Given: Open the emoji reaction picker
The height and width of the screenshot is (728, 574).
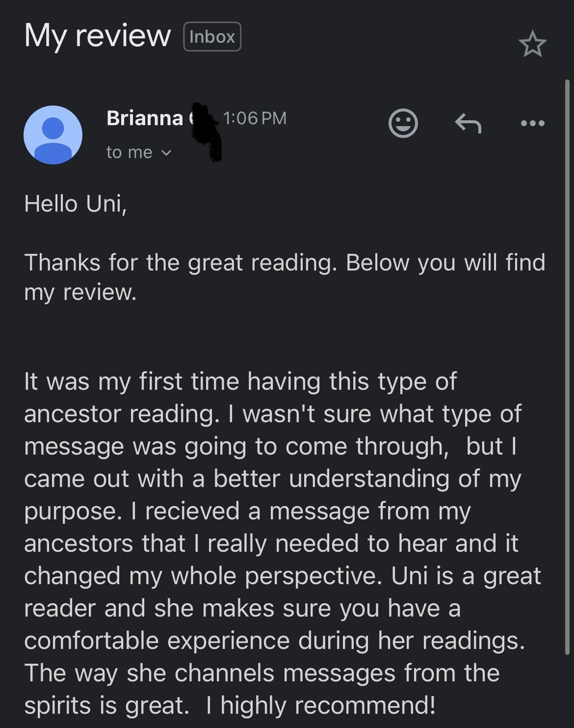Looking at the screenshot, I should [403, 123].
